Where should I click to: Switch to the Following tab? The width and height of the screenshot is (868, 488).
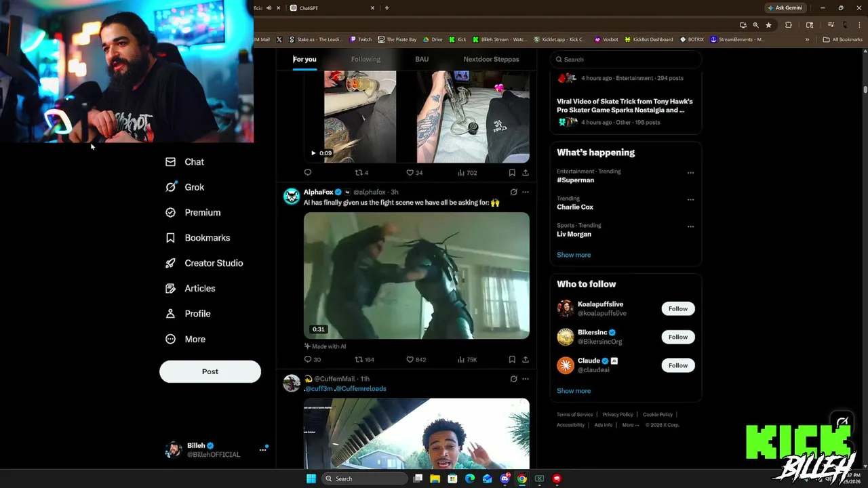pos(366,59)
